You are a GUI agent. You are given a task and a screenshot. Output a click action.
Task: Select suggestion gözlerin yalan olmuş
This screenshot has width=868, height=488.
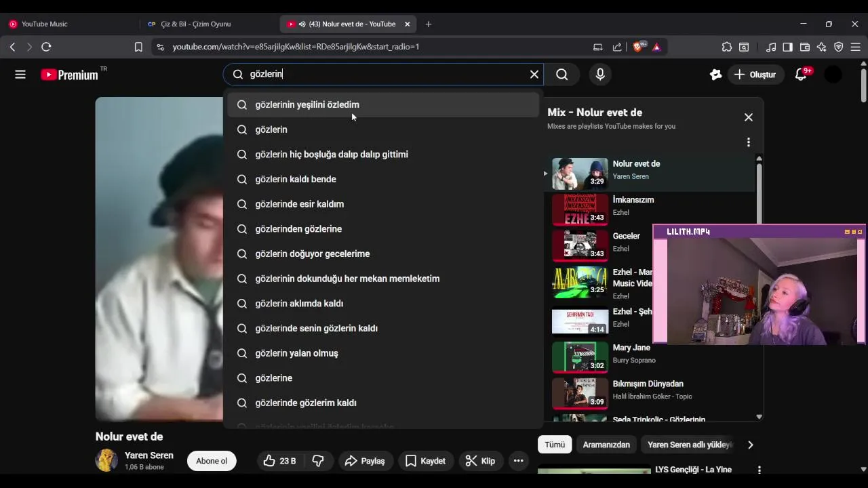point(383,353)
